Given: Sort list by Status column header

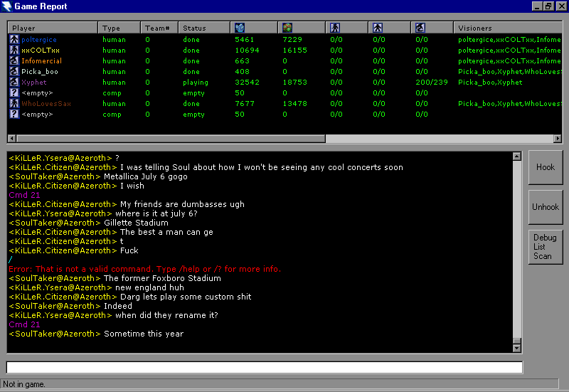Looking at the screenshot, I should (x=204, y=28).
